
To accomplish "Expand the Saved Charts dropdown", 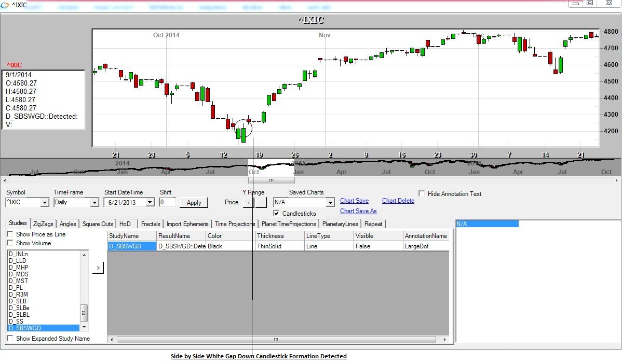I will 330,202.
